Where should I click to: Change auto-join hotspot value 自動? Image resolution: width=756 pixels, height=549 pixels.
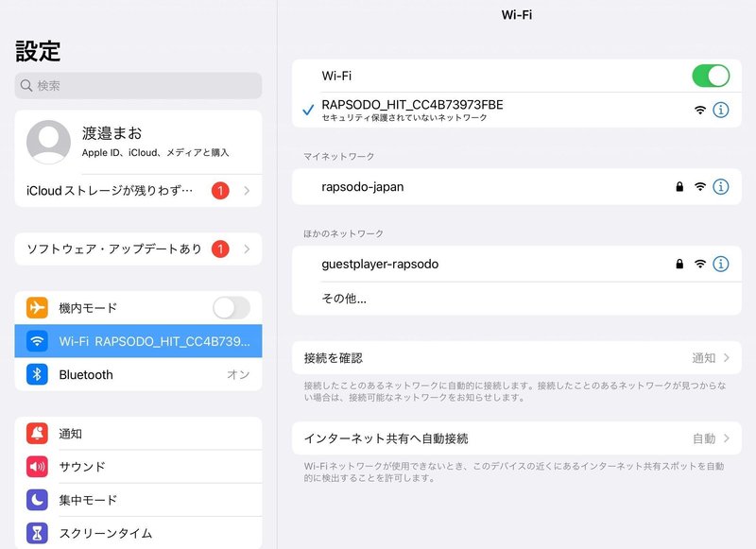click(703, 438)
